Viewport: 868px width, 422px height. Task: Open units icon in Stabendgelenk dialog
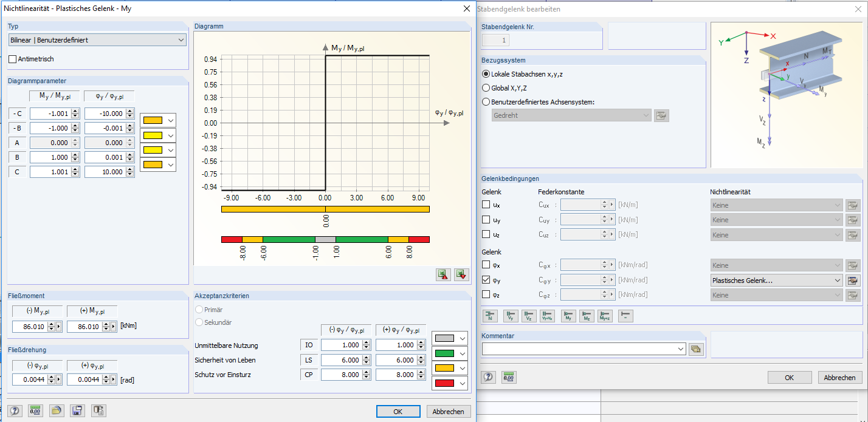point(509,377)
